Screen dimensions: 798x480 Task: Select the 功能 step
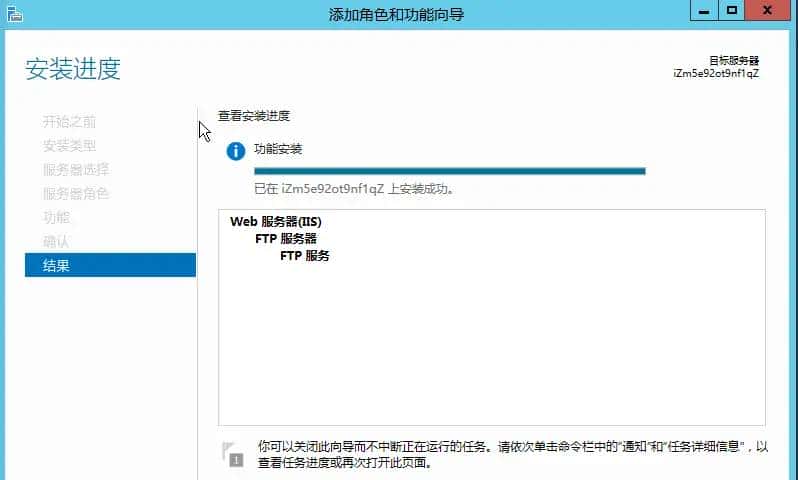[x=56, y=217]
